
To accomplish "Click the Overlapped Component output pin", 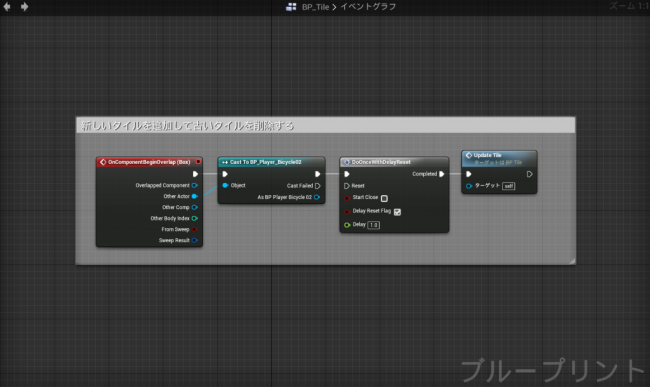I will pos(194,185).
